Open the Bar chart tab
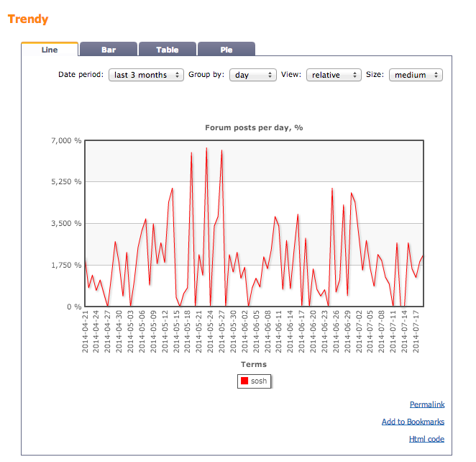The height and width of the screenshot is (462, 476). coord(109,50)
